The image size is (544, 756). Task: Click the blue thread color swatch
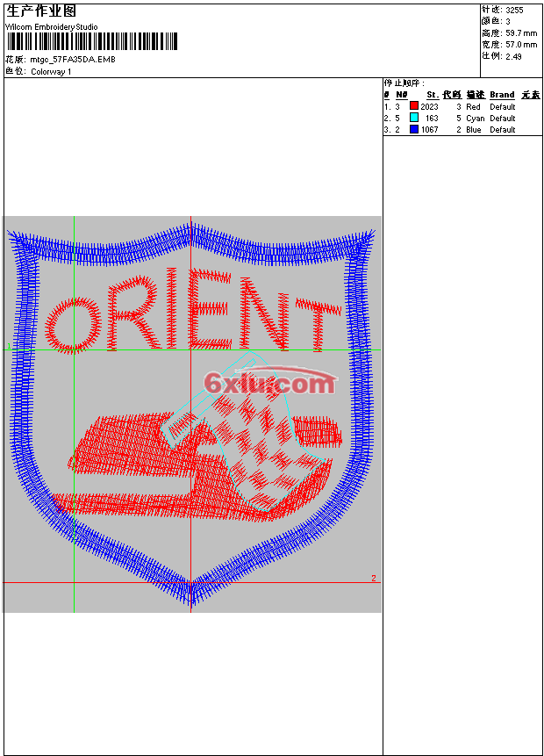[414, 129]
